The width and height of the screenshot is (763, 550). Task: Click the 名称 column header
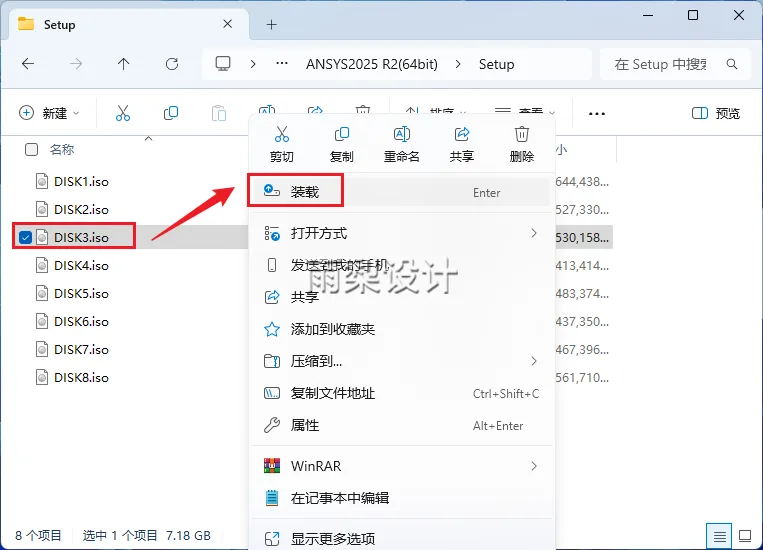coord(62,149)
